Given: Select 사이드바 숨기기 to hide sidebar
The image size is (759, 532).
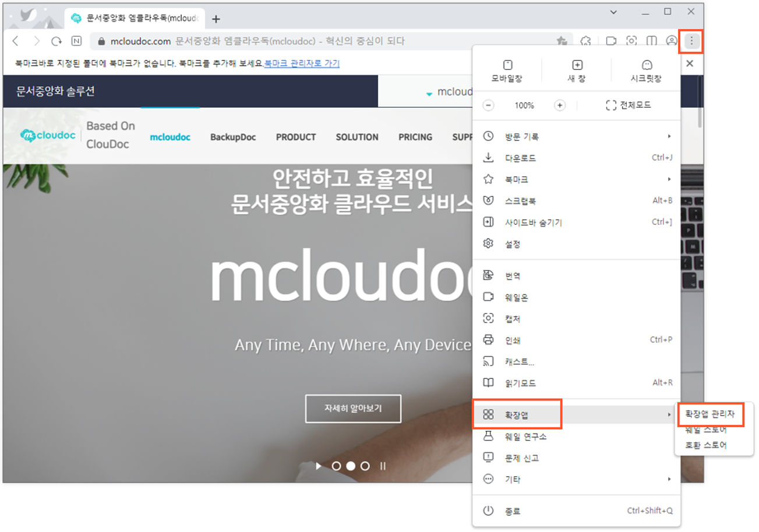Looking at the screenshot, I should click(x=576, y=222).
